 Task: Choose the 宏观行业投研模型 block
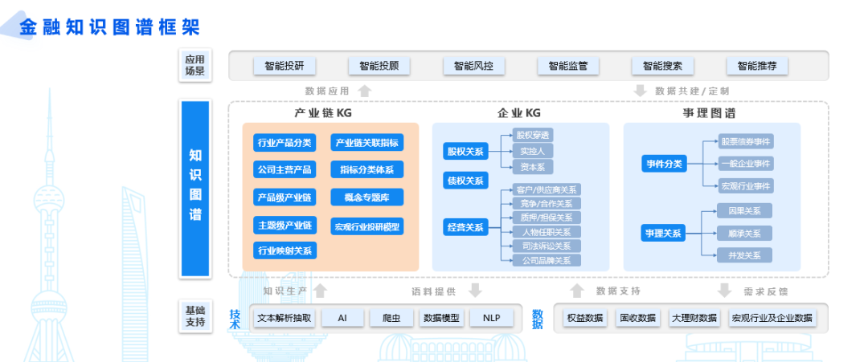366,226
